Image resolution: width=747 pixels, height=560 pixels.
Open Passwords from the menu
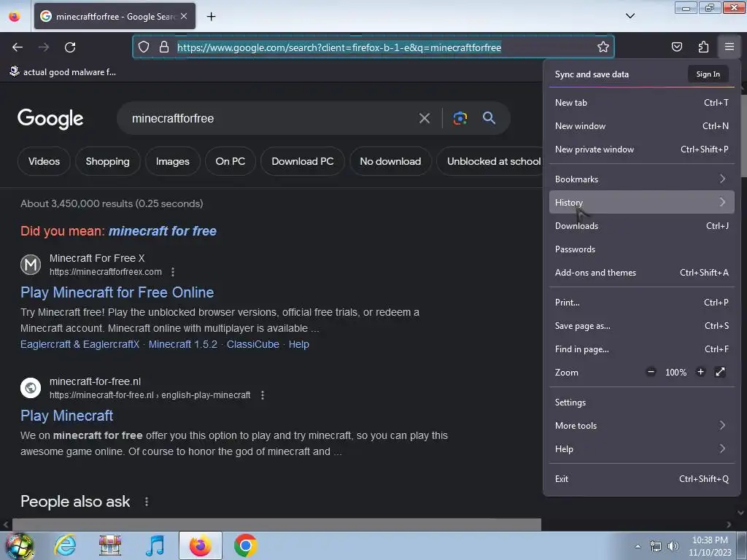(x=641, y=249)
